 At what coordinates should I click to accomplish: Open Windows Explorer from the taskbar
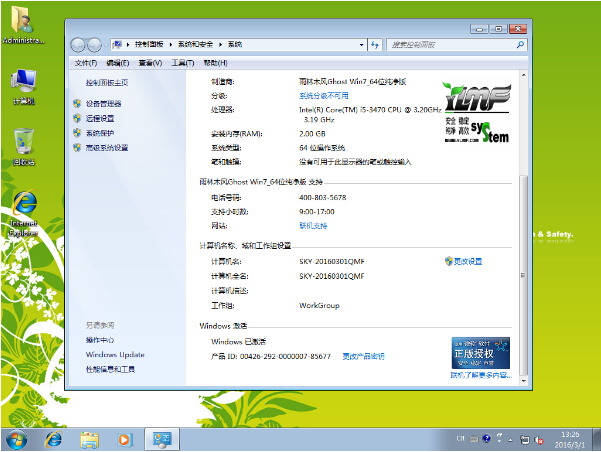pos(89,439)
